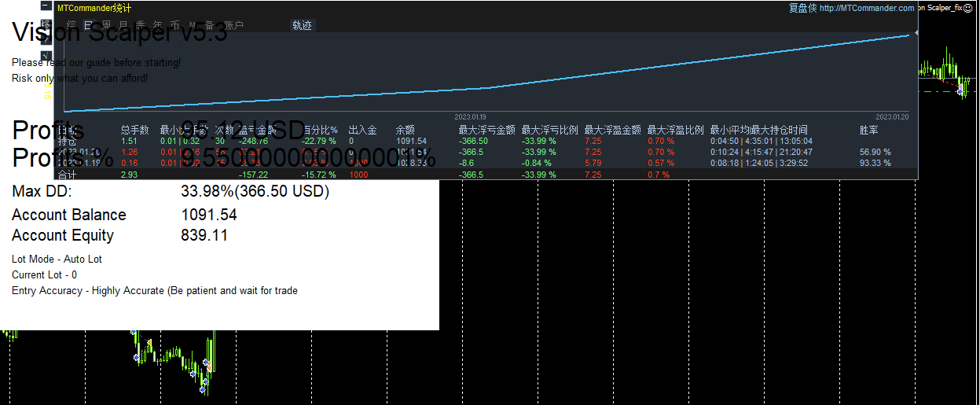Click the Current Lot - 0 line

point(44,274)
